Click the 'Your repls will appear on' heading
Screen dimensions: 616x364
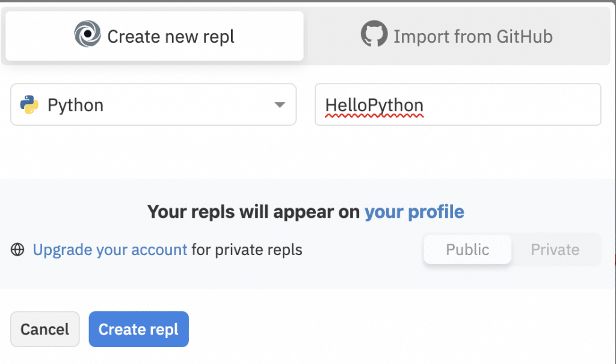[254, 212]
